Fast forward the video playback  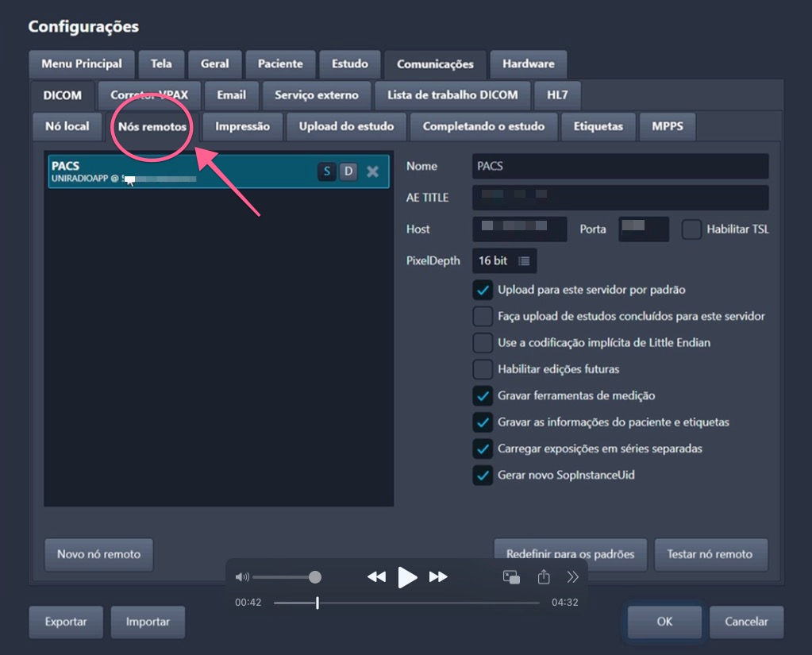(x=438, y=577)
